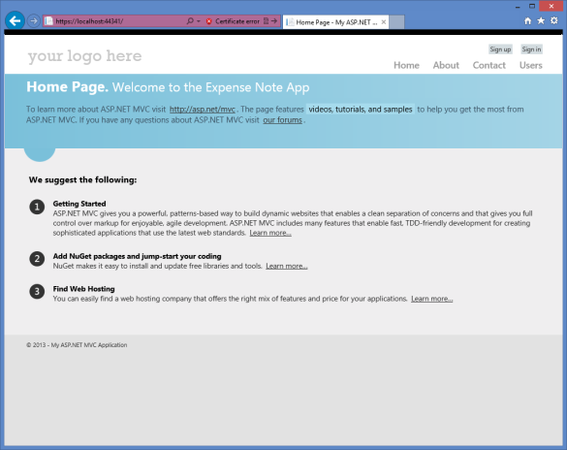Open a new blank browser tab
This screenshot has width=567, height=450.
coord(397,22)
